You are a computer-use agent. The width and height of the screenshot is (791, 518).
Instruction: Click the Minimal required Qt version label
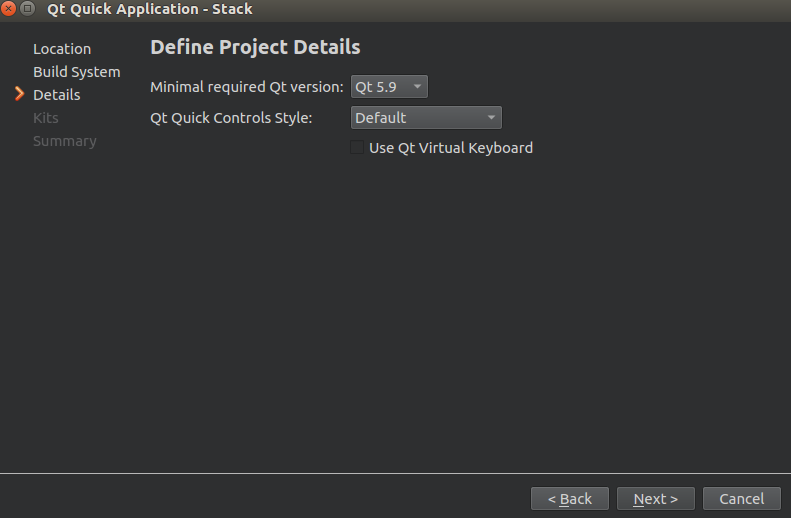tap(247, 87)
